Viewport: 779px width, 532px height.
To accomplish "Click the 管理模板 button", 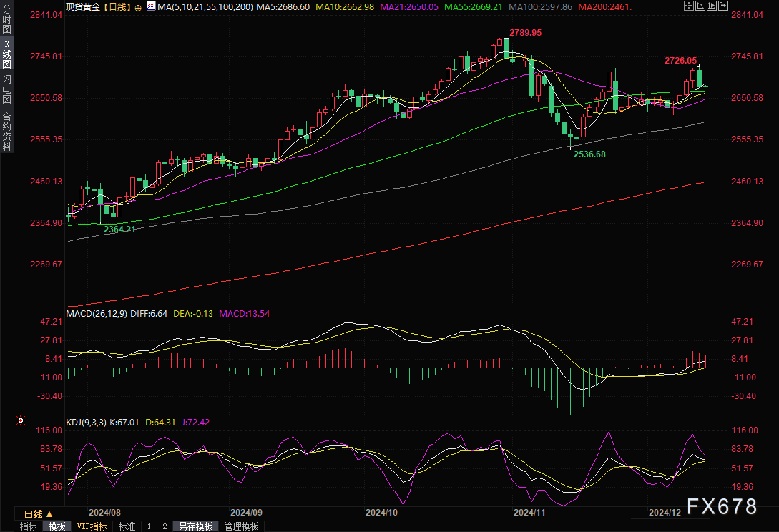I will coord(242,526).
